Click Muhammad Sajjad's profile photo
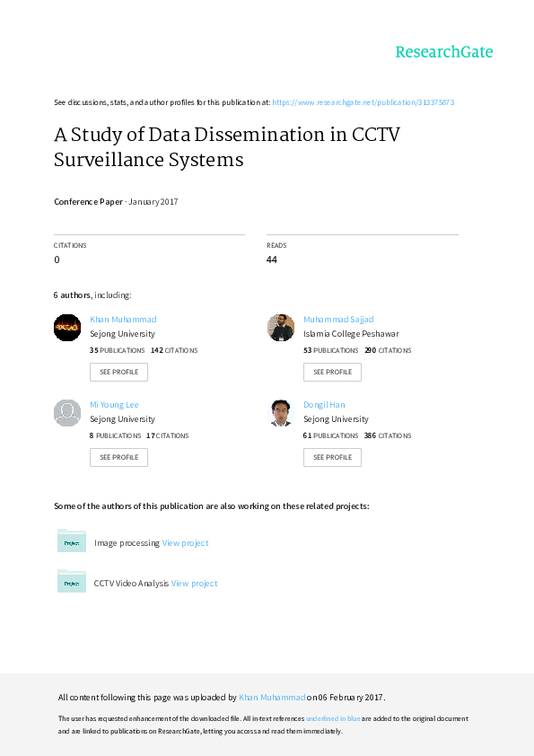The height and width of the screenshot is (756, 534). click(280, 328)
